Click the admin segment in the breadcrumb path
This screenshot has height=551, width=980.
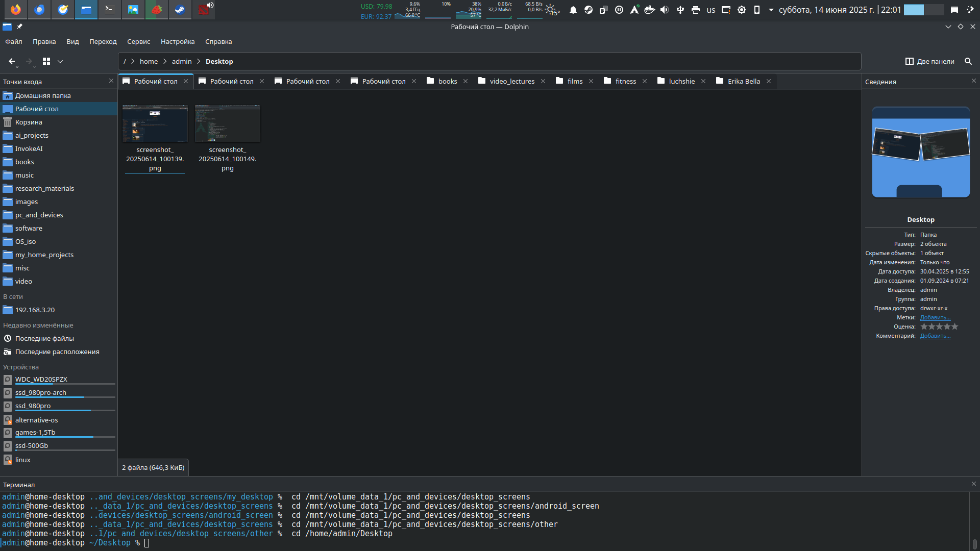coord(182,61)
